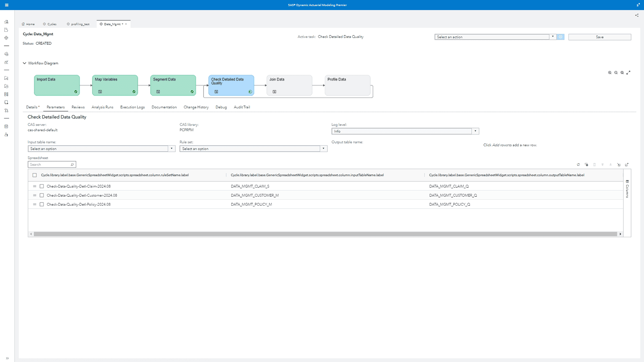Image resolution: width=644 pixels, height=362 pixels.
Task: Open the shared folder sidebar icon
Action: (x=6, y=78)
